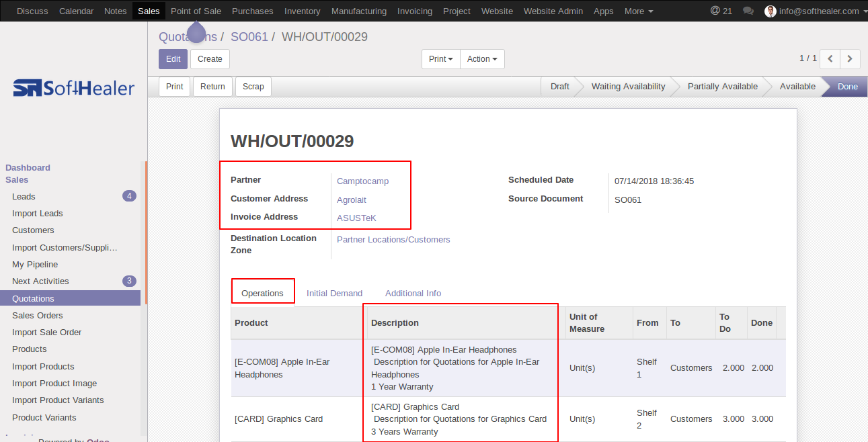Open the mentions at-sign counter showing 21
Image resolution: width=868 pixels, height=442 pixels.
tap(721, 11)
